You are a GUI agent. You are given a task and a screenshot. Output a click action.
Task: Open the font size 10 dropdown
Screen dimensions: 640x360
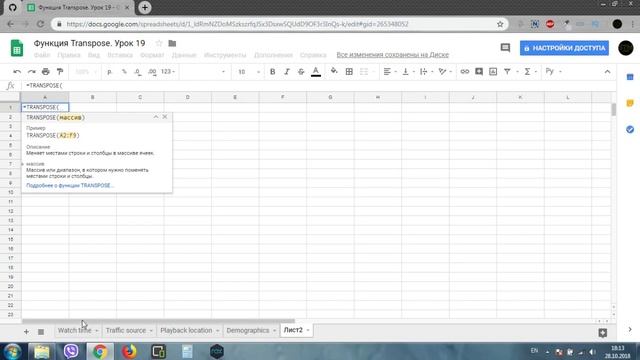249,71
